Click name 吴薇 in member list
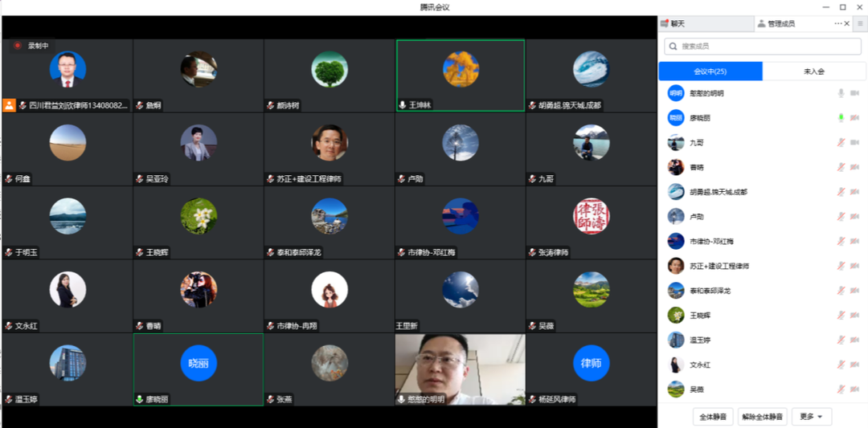Viewport: 868px width, 428px height. [x=697, y=389]
